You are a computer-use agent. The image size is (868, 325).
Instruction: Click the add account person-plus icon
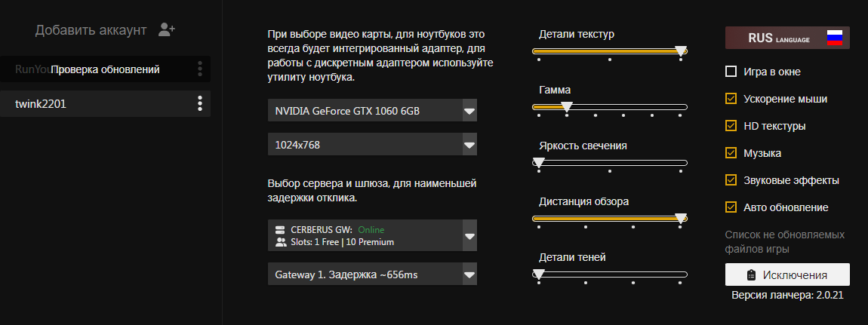point(167,30)
